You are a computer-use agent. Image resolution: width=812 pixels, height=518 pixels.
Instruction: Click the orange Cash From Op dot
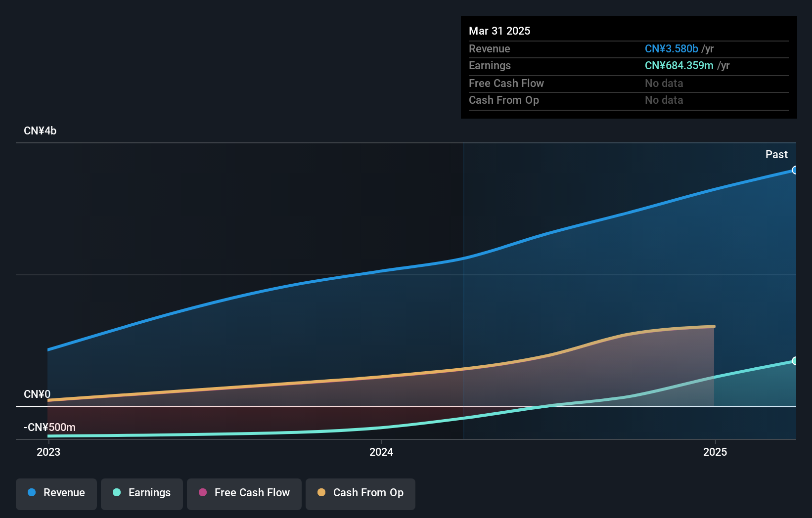pos(321,492)
